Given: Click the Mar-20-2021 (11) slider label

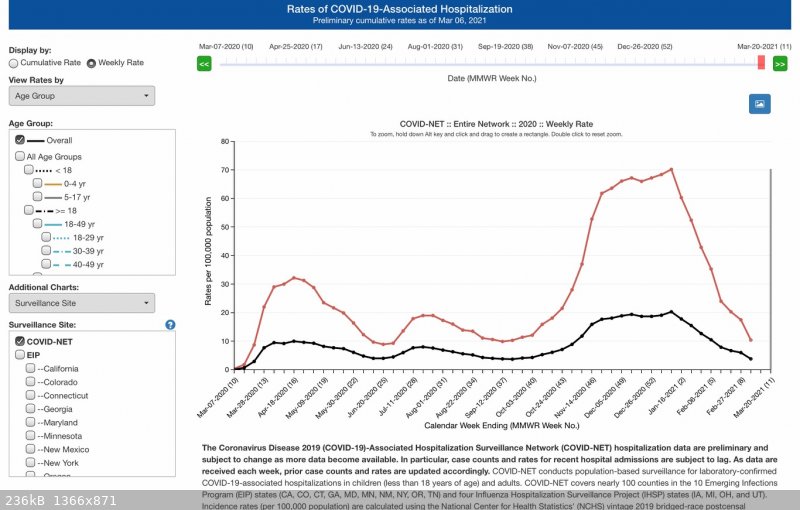Looking at the screenshot, I should point(764,46).
